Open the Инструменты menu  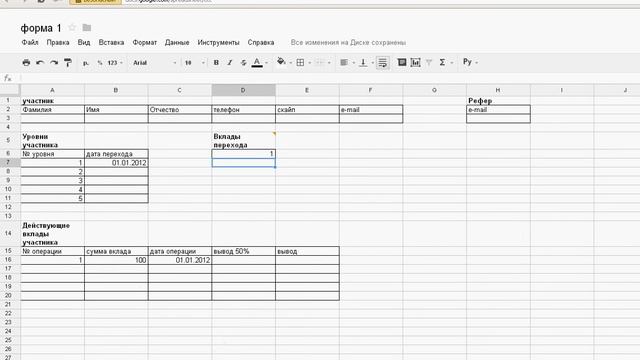click(x=218, y=42)
